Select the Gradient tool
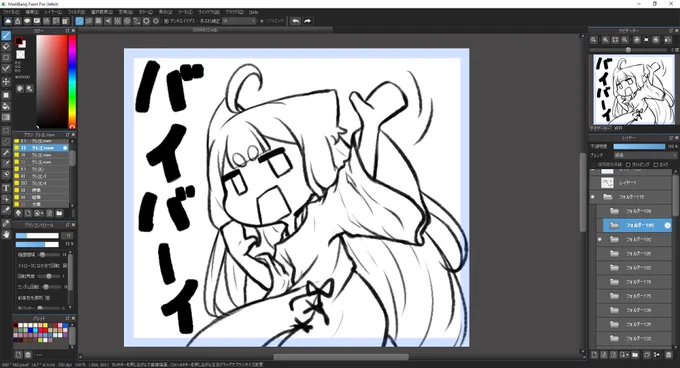680x368 pixels. pyautogui.click(x=6, y=117)
